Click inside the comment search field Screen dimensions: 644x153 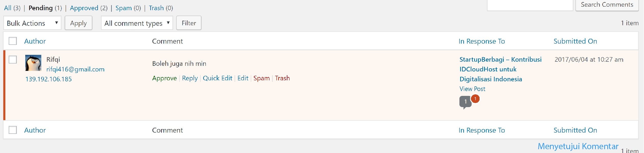pos(530,5)
